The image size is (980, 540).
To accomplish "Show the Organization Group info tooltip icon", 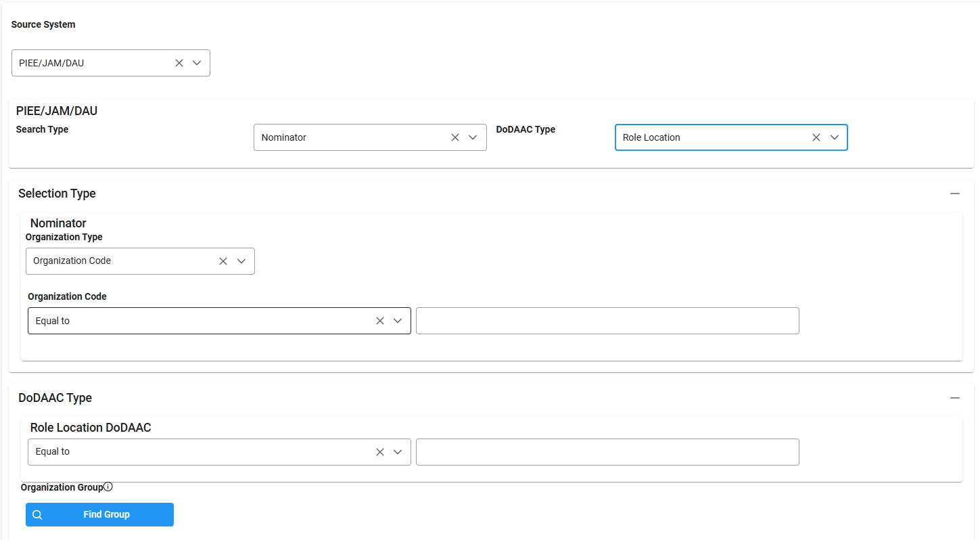I will (108, 487).
